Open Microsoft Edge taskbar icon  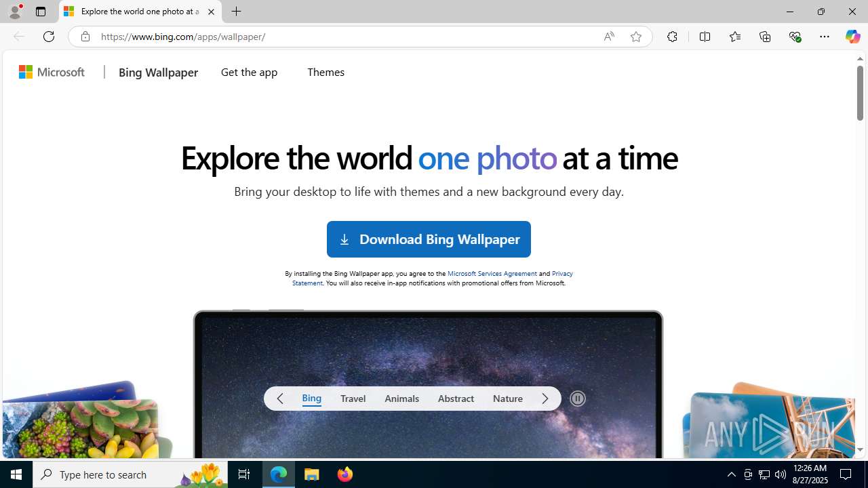[279, 474]
